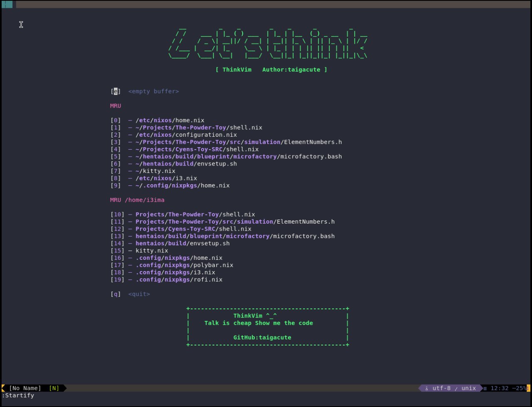
Task: Open entry [3] ~/Projects ElementNumbers.h
Action: tap(226, 142)
